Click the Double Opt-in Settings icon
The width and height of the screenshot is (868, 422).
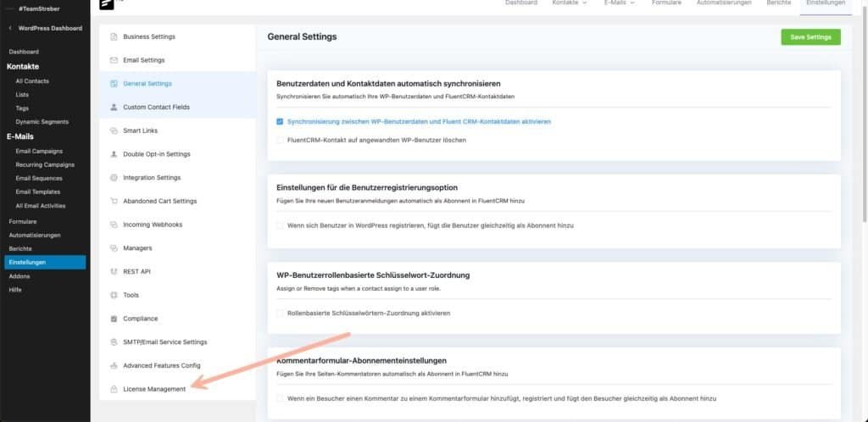point(114,154)
